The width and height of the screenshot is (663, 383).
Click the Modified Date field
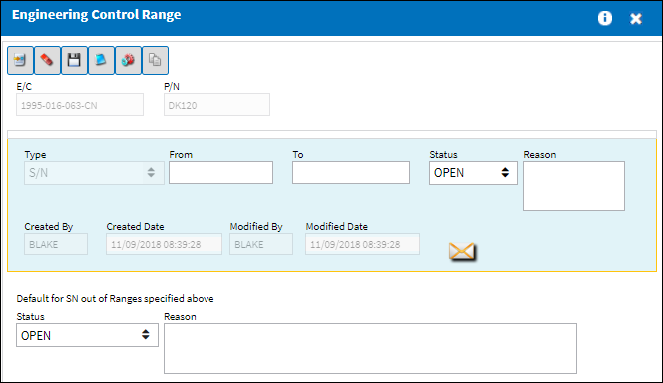[x=362, y=244]
